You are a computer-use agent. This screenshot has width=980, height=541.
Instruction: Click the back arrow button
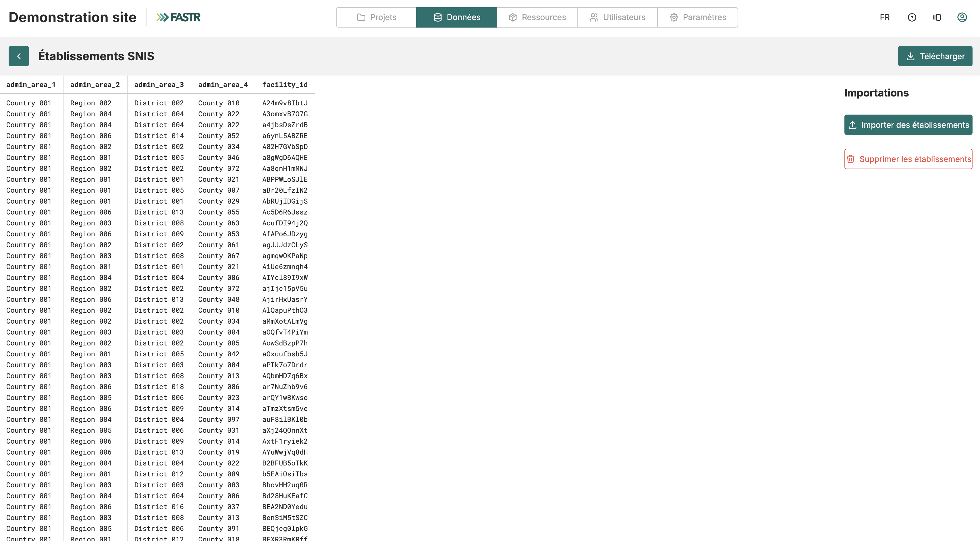point(19,56)
